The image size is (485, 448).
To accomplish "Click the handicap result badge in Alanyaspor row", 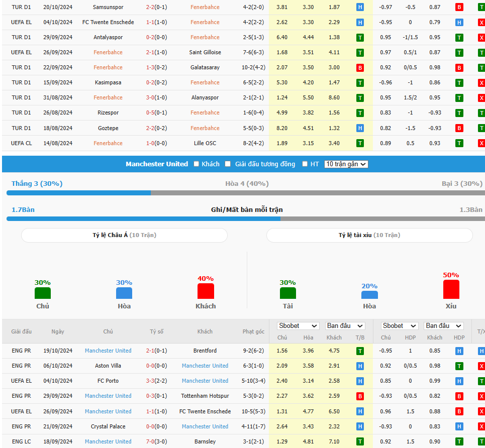I will (459, 98).
